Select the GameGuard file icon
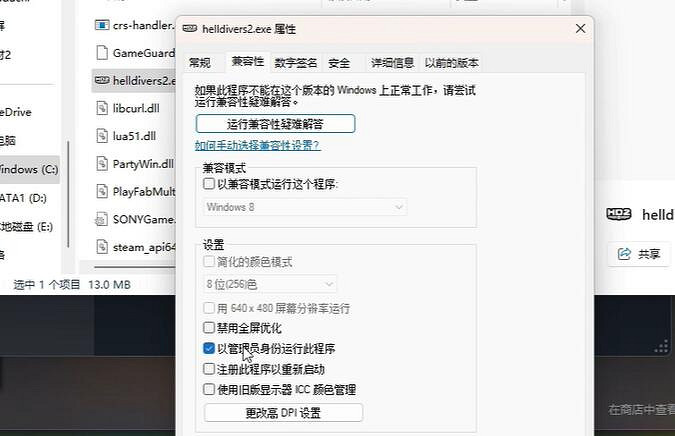This screenshot has height=436, width=675. point(101,52)
